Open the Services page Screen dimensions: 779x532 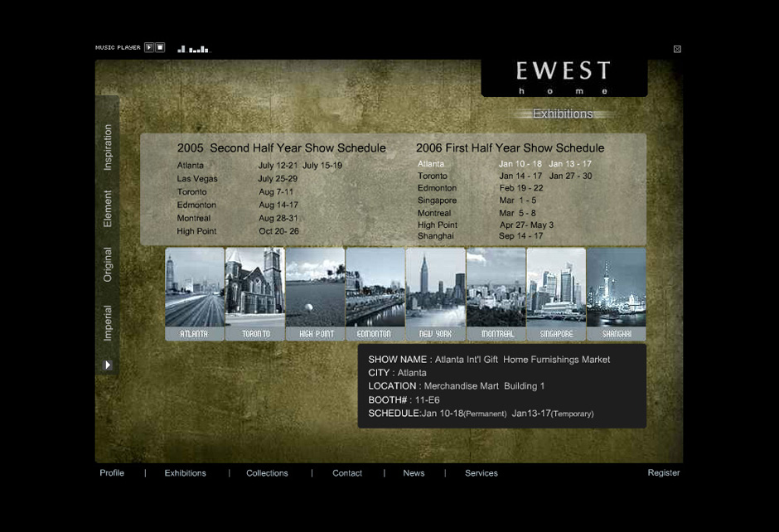[481, 473]
